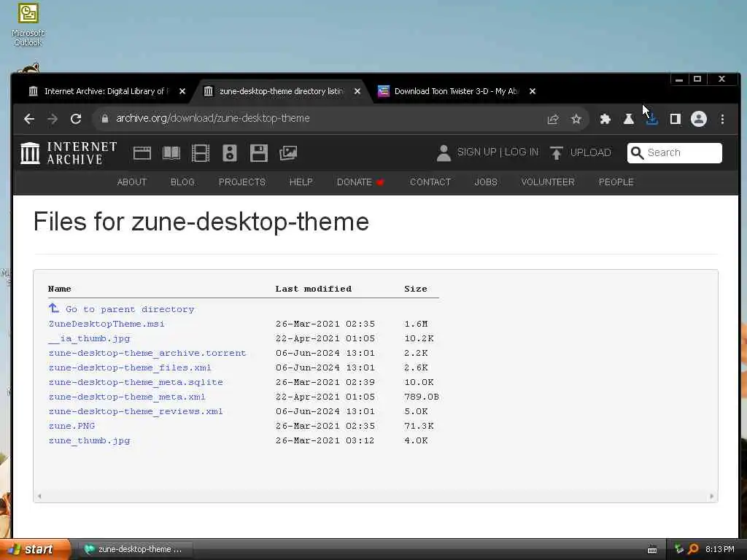747x560 pixels.
Task: Open the PEOPLE menu link
Action: (616, 182)
